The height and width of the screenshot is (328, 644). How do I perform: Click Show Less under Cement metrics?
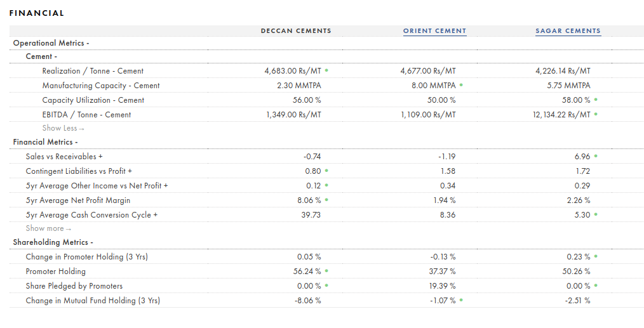pyautogui.click(x=63, y=128)
